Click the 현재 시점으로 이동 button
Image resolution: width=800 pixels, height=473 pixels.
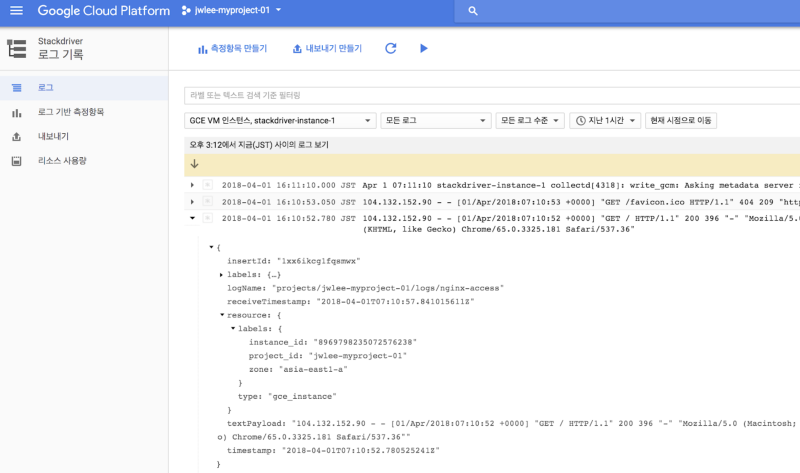tap(681, 121)
